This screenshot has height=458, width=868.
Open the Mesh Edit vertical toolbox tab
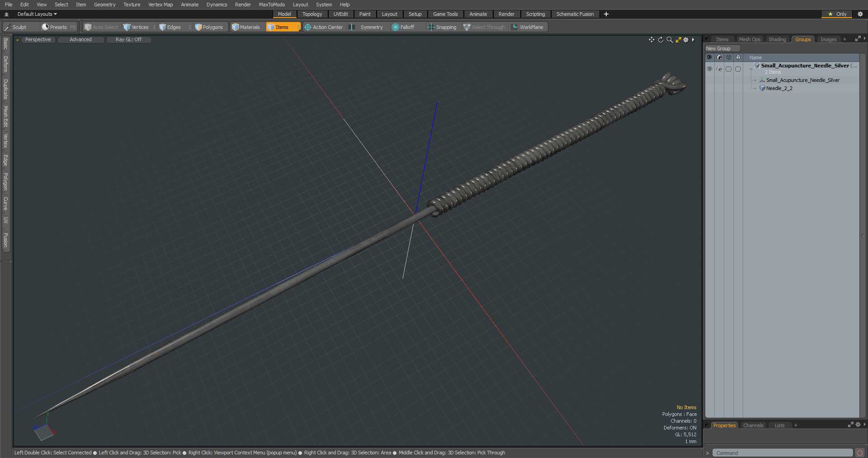pos(5,117)
